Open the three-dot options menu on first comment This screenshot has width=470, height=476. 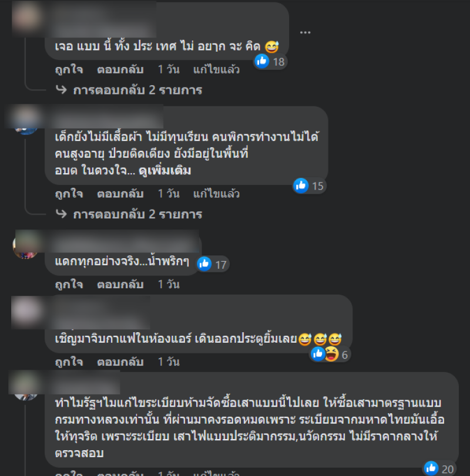coord(305,32)
